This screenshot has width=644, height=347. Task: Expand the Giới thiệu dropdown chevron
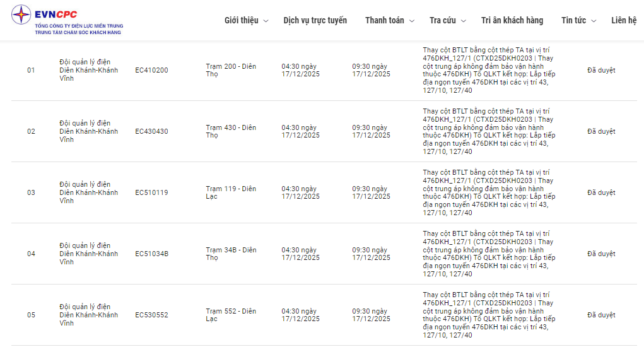(266, 21)
